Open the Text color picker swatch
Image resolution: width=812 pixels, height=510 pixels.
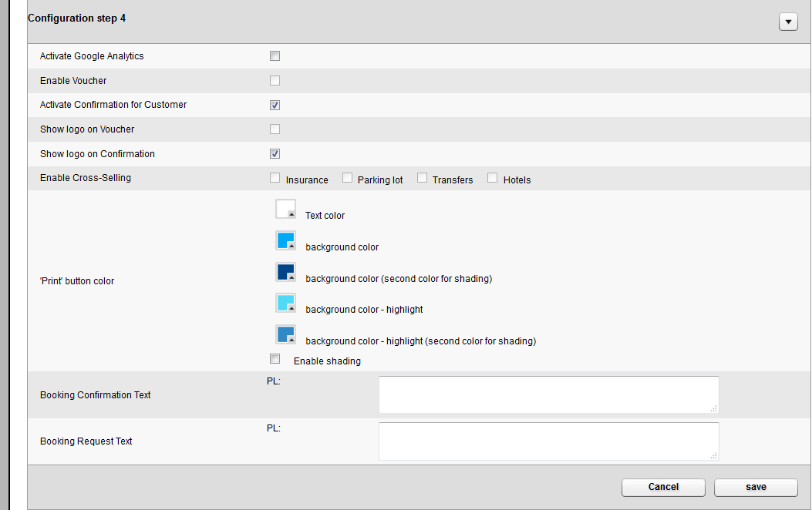[x=286, y=209]
